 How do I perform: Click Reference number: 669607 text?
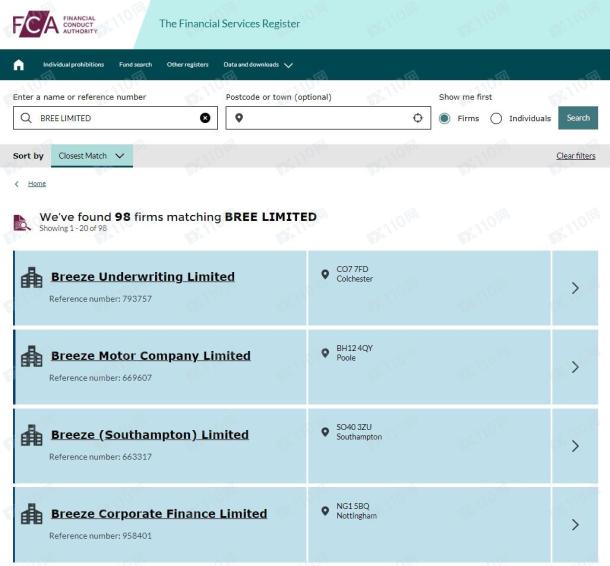click(100, 378)
